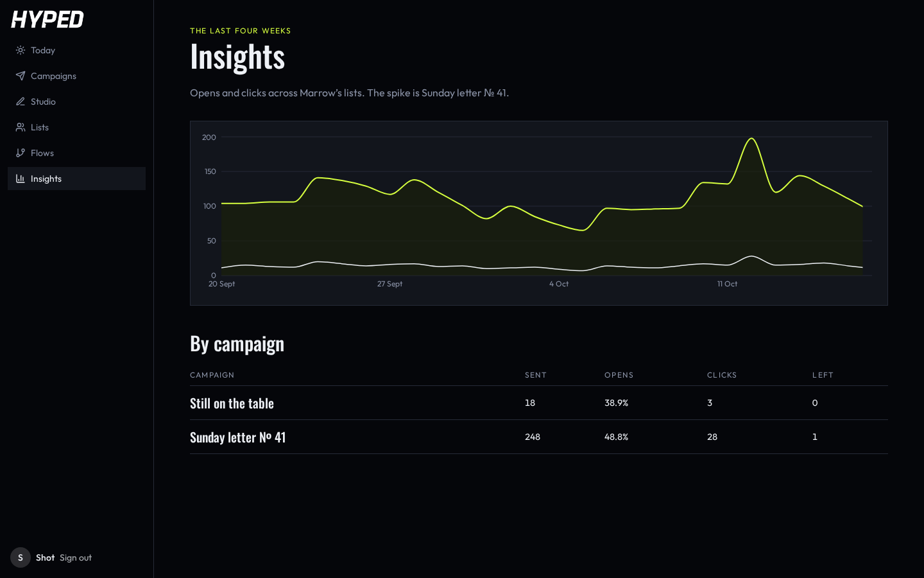Click the Insights page title

[237, 57]
